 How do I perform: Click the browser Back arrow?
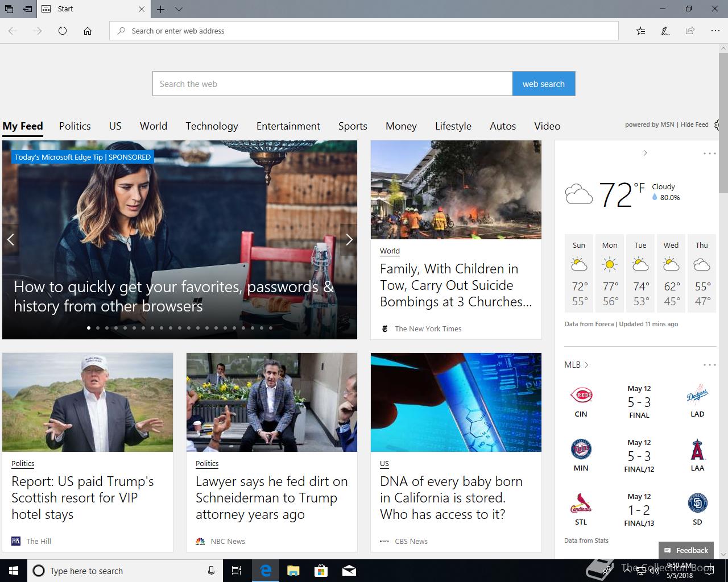click(13, 31)
